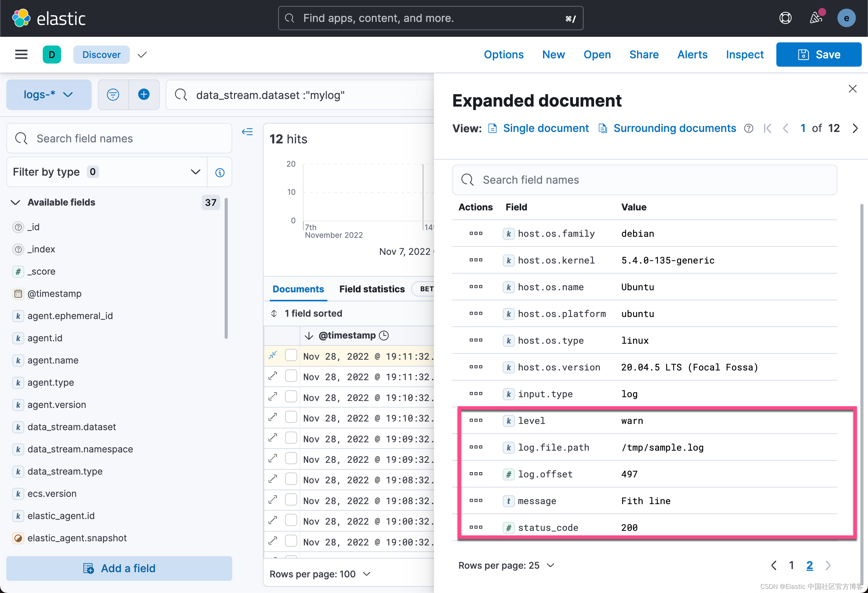Go to next document arrow
Screen dimensions: 868x593
point(855,128)
